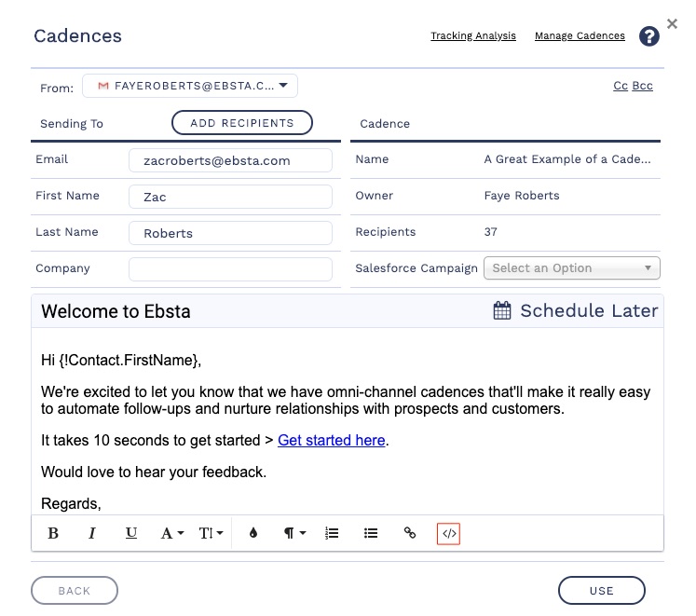Change the From email account dropdown
Viewport: 696px width, 616px height.
coord(190,86)
